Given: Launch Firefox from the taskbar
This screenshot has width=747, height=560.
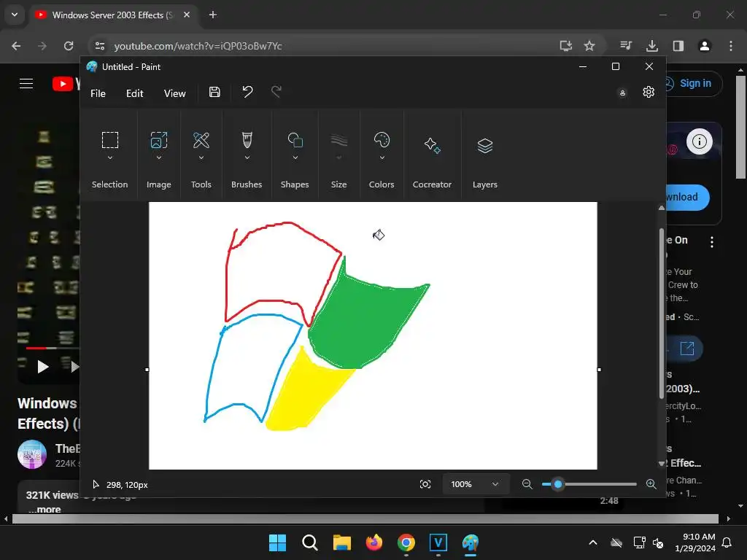Looking at the screenshot, I should 374,542.
